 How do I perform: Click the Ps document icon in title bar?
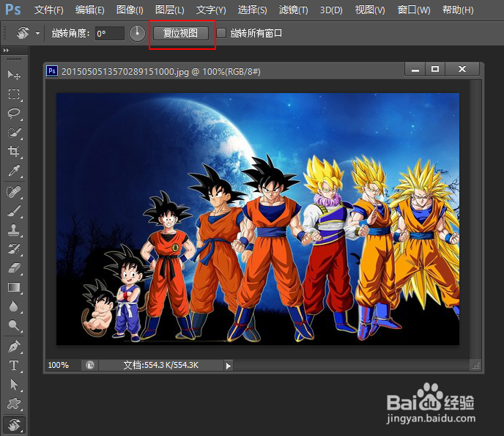coord(52,71)
